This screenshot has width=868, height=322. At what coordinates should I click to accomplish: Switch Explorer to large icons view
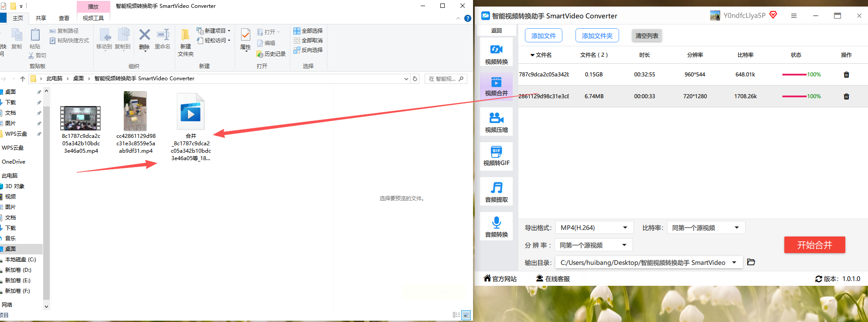click(x=466, y=315)
